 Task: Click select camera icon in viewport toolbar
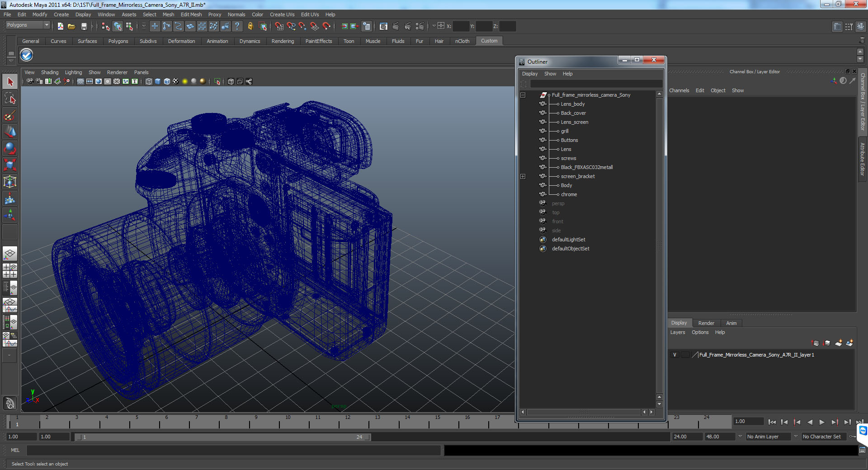point(30,81)
